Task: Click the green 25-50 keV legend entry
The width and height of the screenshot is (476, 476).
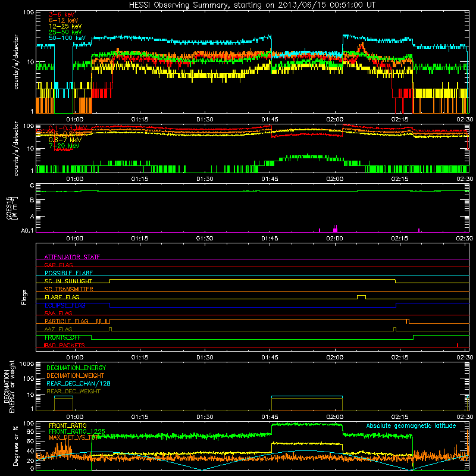Action: (65, 32)
